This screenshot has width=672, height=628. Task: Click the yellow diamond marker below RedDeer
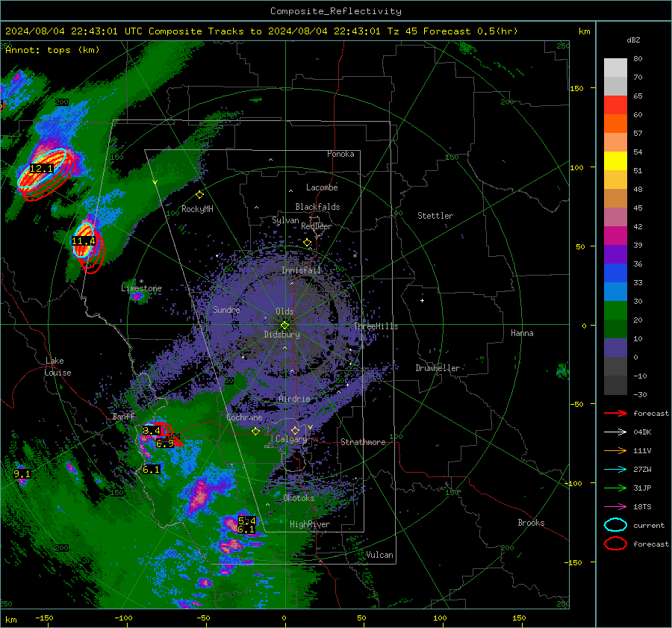(x=307, y=243)
